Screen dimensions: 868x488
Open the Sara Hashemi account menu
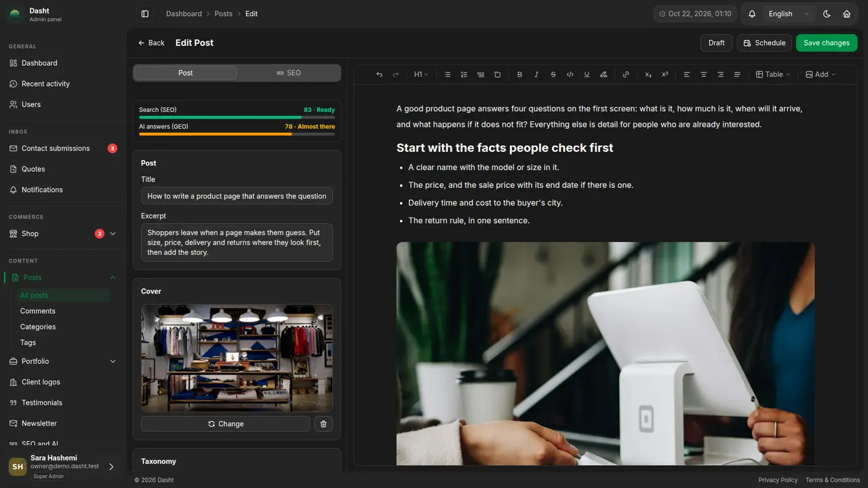(62, 466)
